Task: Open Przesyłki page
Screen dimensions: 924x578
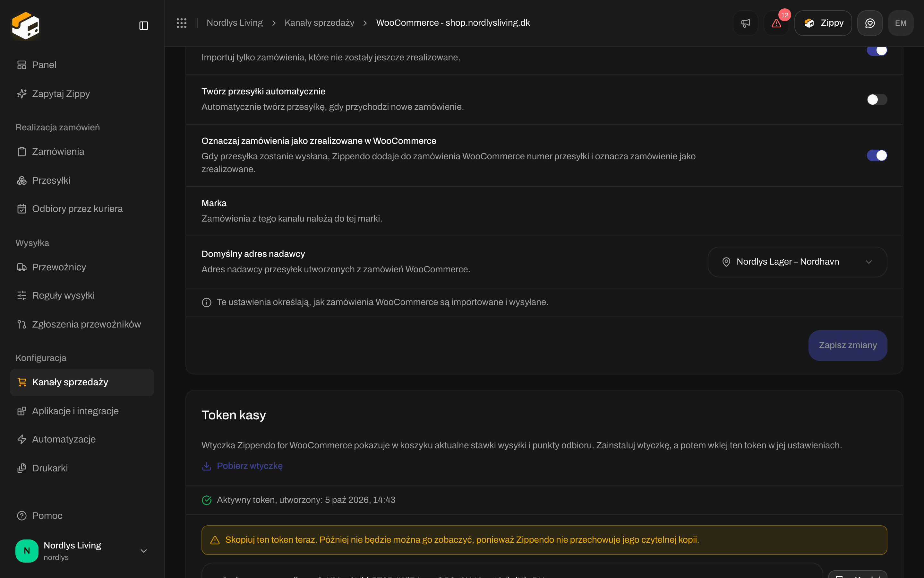Action: point(82,180)
